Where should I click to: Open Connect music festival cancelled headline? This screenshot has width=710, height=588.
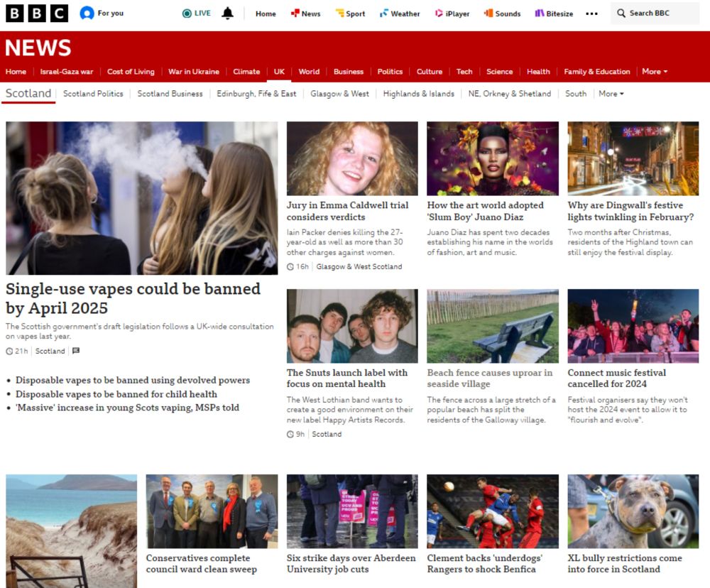pos(617,379)
